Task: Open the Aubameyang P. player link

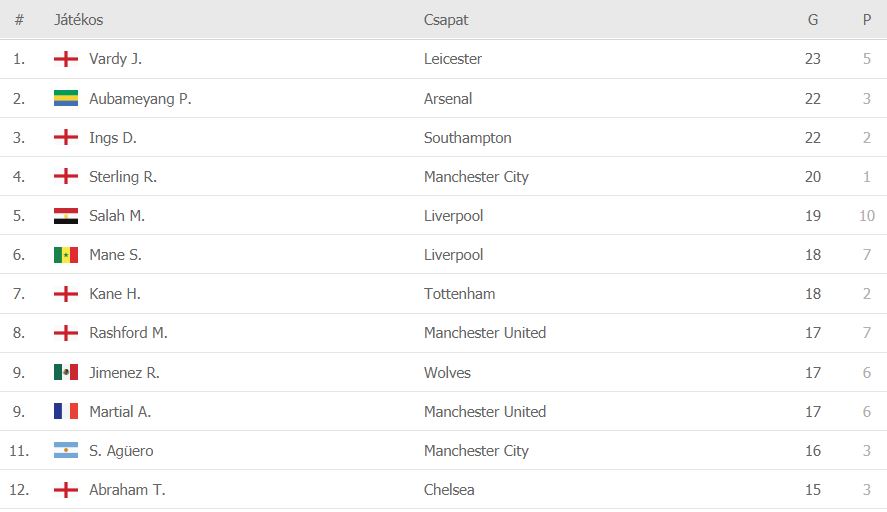Action: pos(140,98)
